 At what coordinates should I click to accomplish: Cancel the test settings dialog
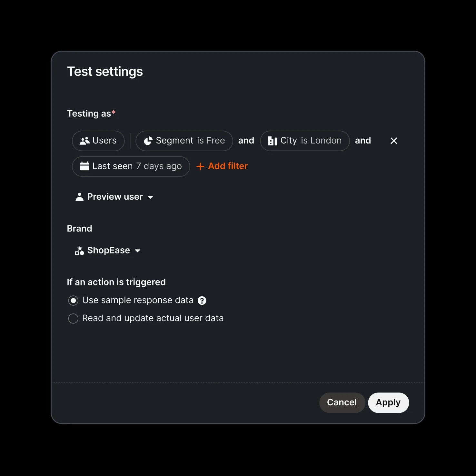(342, 402)
